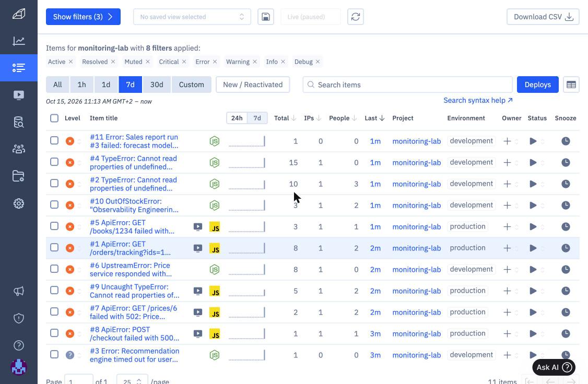Screen dimensions: 588x384
Task: Click the Rollbar logo at sidebar top
Action: pos(19,14)
